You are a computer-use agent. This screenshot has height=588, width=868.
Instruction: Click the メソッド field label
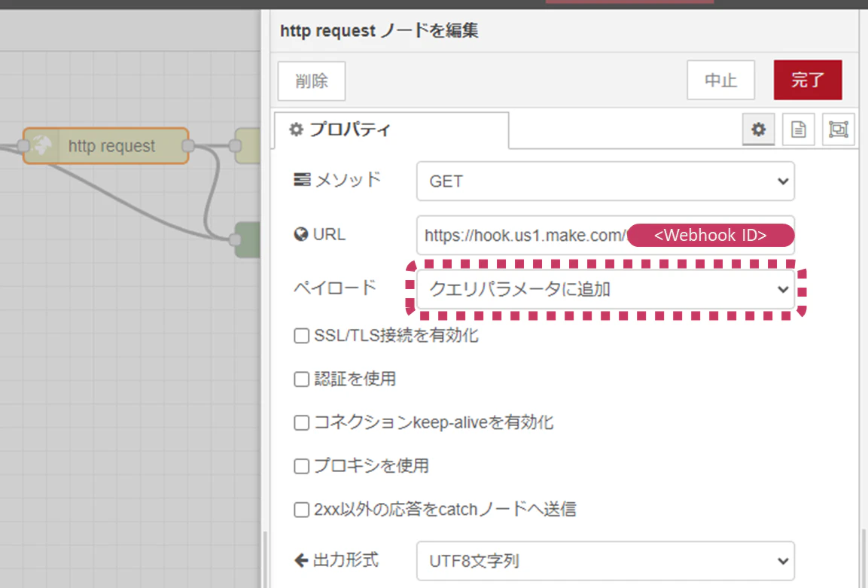pyautogui.click(x=338, y=180)
